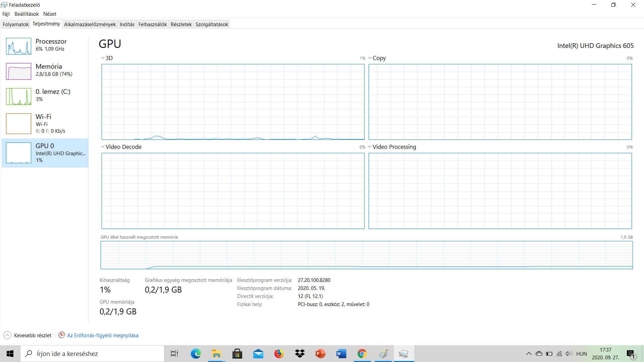The image size is (644, 362).
Task: Open the Beállítások menu
Action: 26,14
